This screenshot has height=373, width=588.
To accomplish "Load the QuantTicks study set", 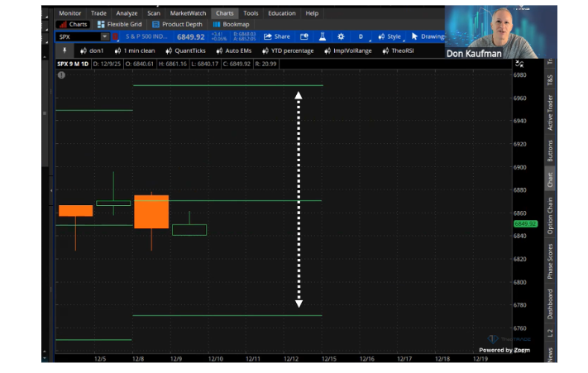I will [x=185, y=50].
